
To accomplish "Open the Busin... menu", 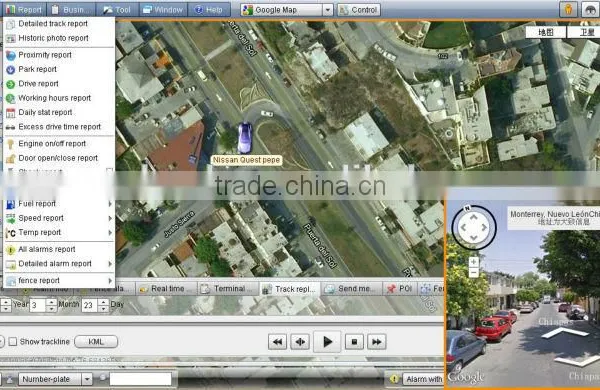I will pos(71,10).
